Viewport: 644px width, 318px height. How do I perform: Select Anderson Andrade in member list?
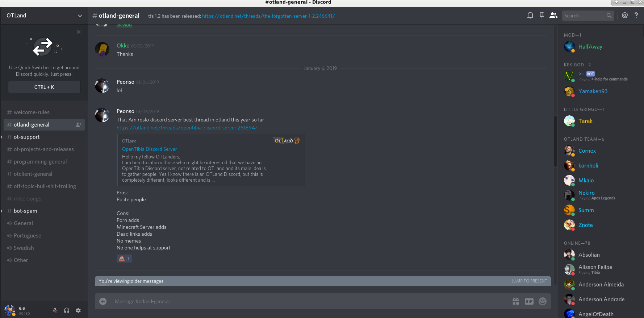tap(601, 300)
